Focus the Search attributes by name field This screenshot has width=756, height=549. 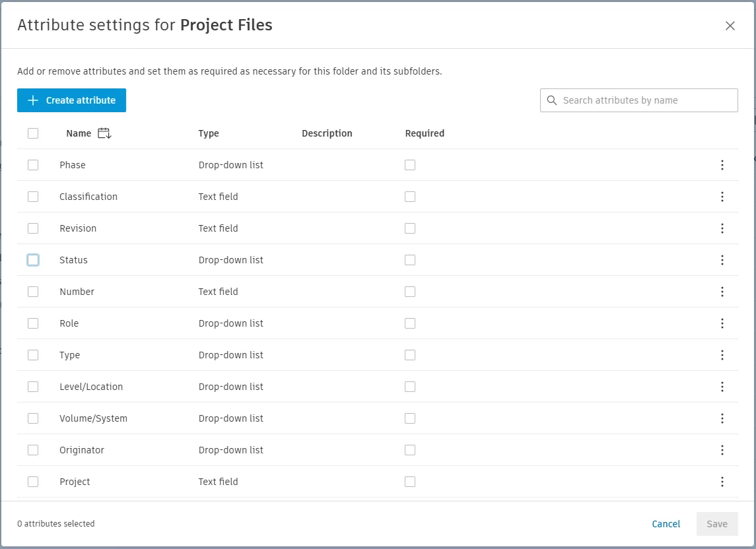click(x=639, y=100)
